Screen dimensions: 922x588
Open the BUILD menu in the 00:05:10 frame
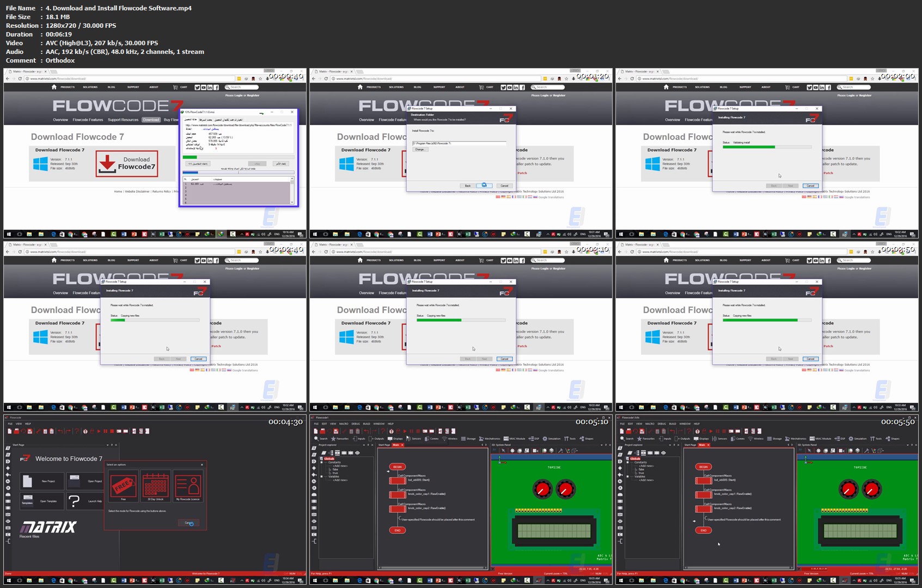pos(367,424)
